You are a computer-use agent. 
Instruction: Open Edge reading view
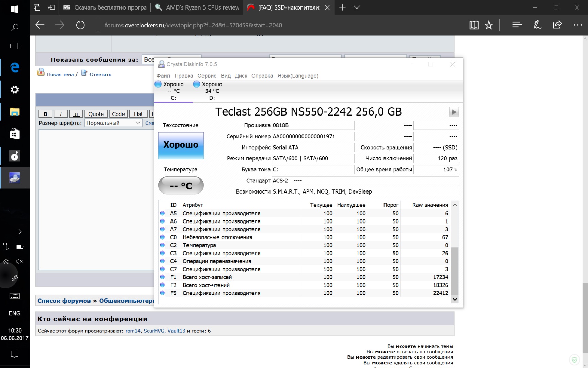(x=474, y=25)
